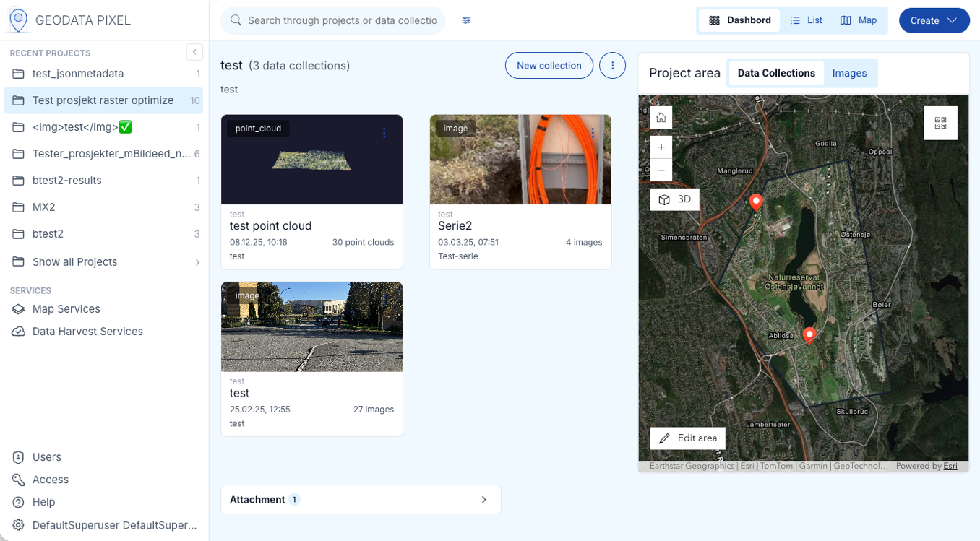Click the Serie2 title
Screen dimensions: 980x541
click(x=455, y=226)
